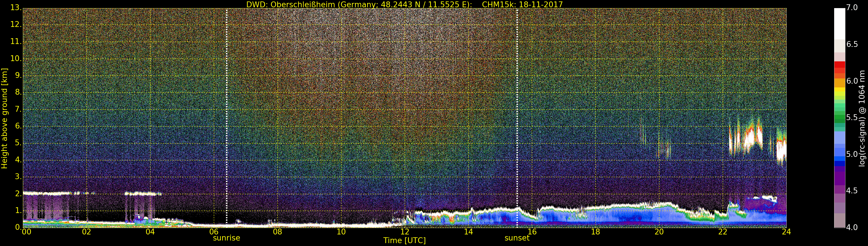Select the '11.' tick on the height axis

[x=16, y=42]
